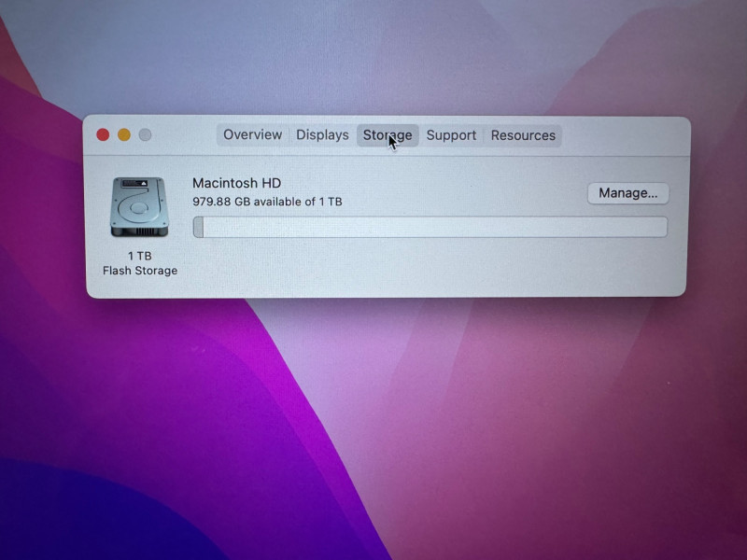
Task: Minimize the window with the yellow button
Action: [x=124, y=135]
